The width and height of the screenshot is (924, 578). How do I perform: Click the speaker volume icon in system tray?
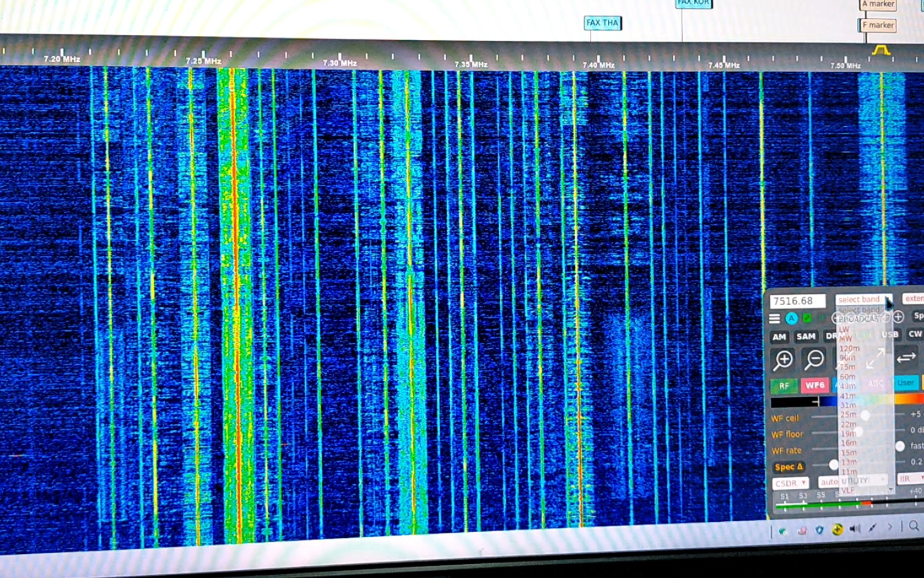855,528
